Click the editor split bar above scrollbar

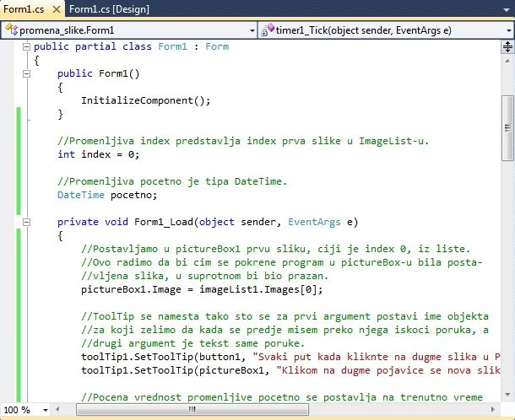(x=507, y=46)
